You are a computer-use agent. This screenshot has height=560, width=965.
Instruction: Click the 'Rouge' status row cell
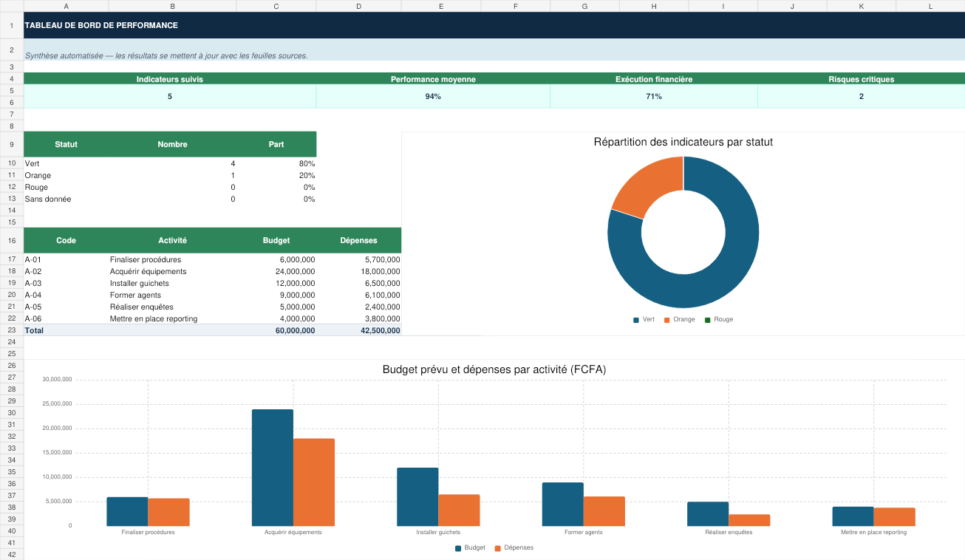click(x=67, y=187)
